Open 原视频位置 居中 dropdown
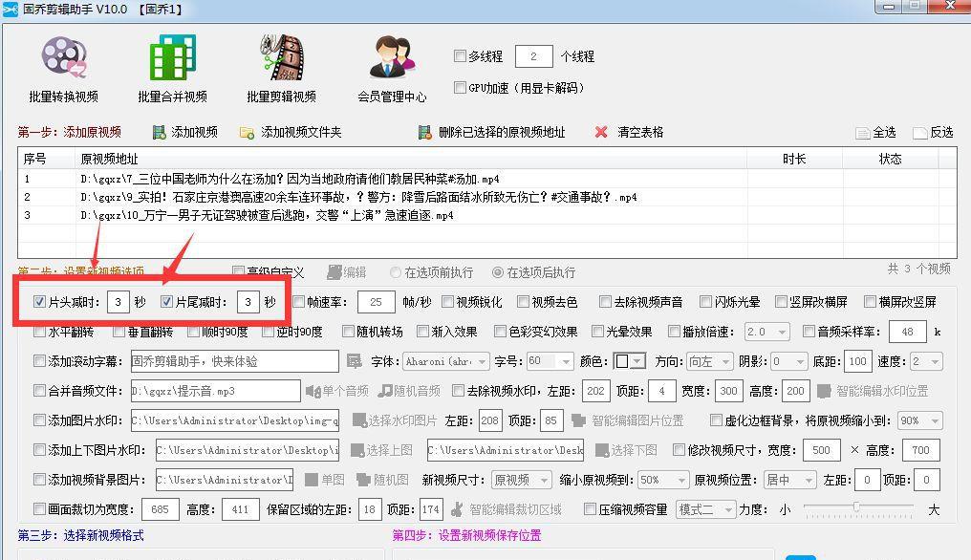Viewport: 971px width, 560px height. 790,480
